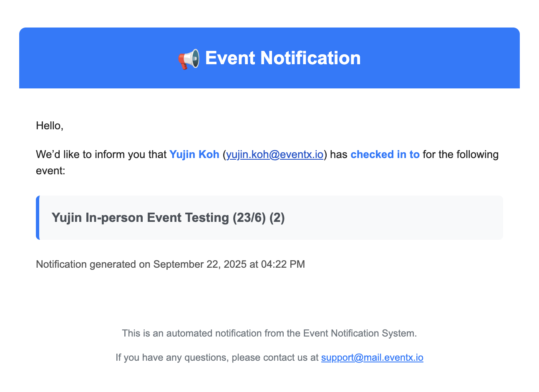Viewport: 539px width, 392px height.
Task: Click the "September 22, 2025" date
Action: point(200,264)
